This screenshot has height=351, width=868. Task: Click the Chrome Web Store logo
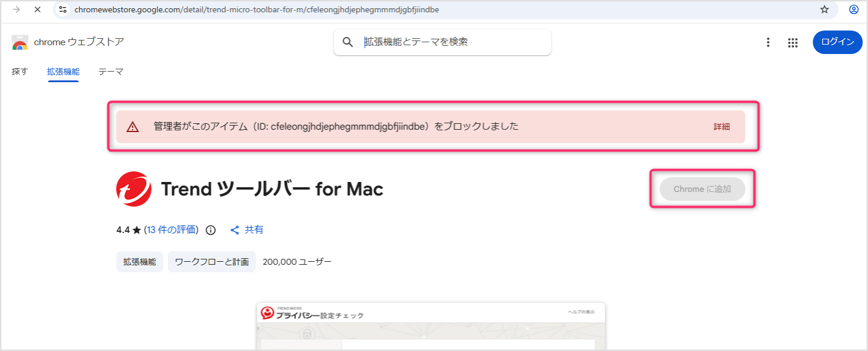click(20, 43)
